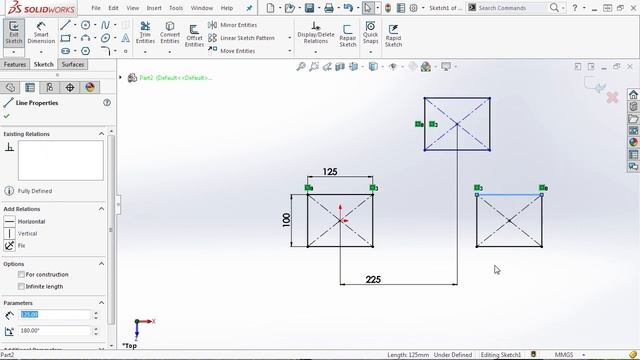The image size is (640, 360).
Task: Click Linear Sketch Pattern
Action: pyautogui.click(x=241, y=38)
